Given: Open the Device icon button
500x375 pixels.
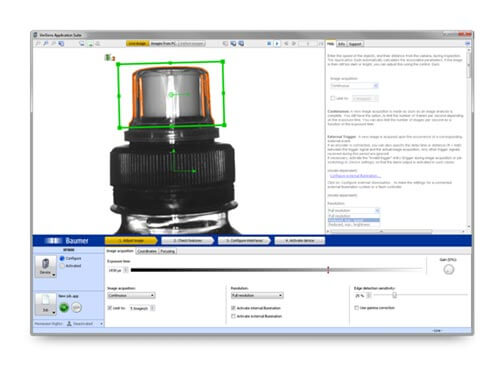Looking at the screenshot, I should [46, 267].
